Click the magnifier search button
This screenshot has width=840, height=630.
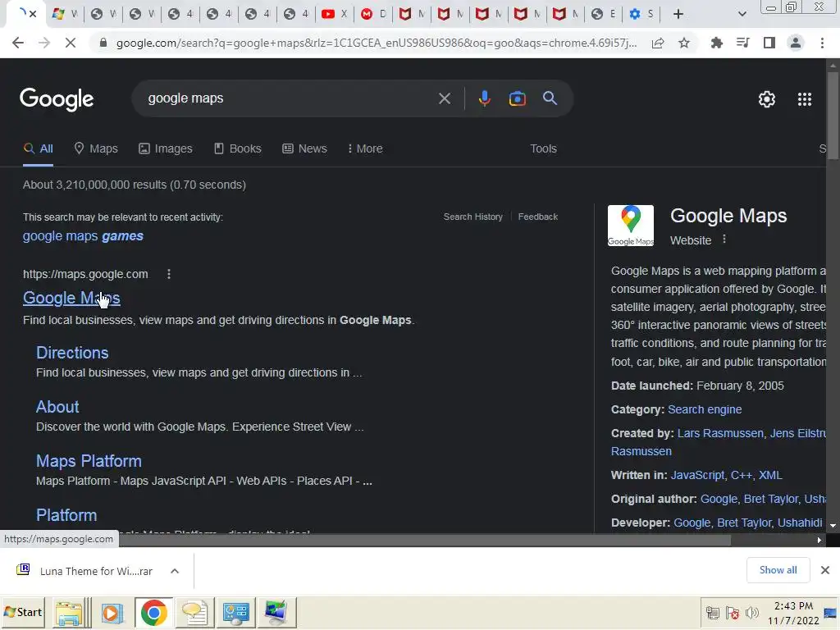[x=550, y=98]
